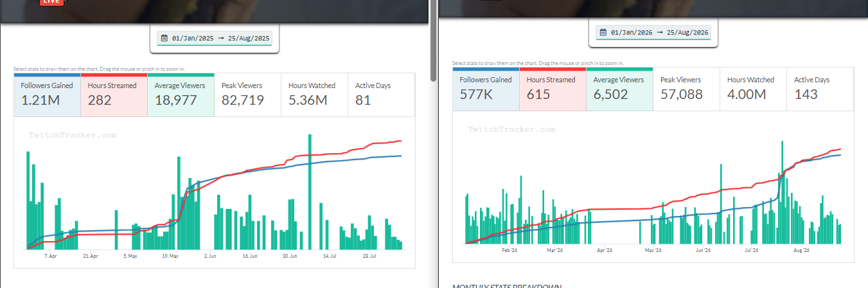The width and height of the screenshot is (868, 288).
Task: Click the Aug '26 axis label in right chart
Action: coord(801,250)
